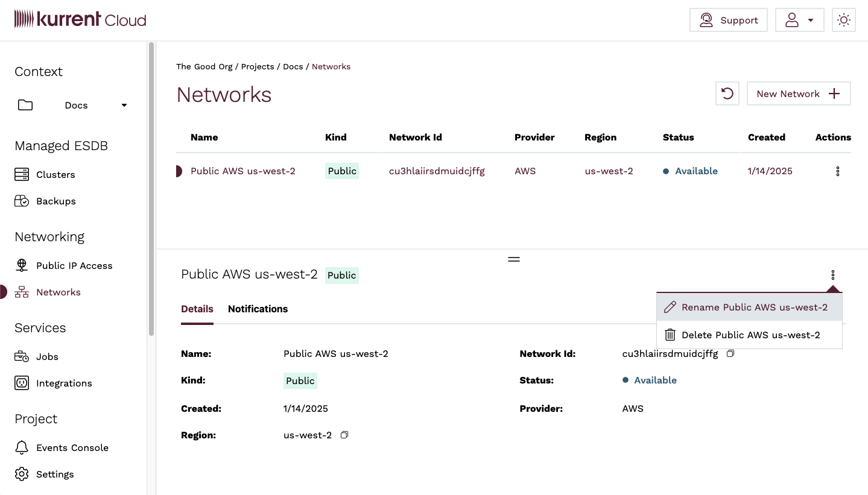Open the Clusters section icon in sidebar
Screen dimensions: 868x495
[21, 174]
